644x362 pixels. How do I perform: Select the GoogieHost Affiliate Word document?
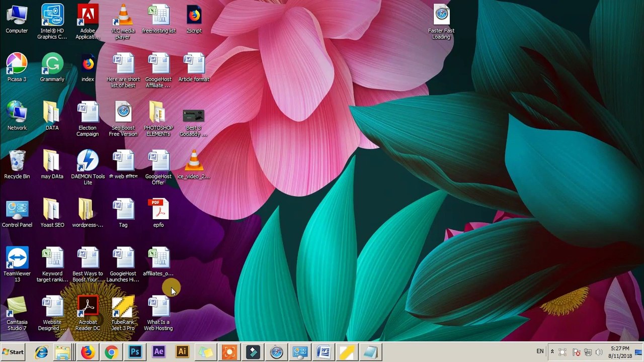tap(158, 71)
